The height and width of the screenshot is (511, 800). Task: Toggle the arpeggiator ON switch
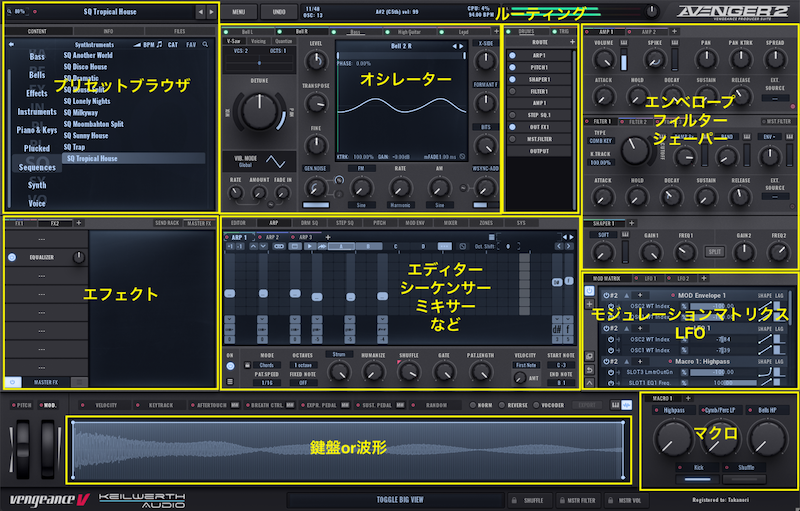pyautogui.click(x=230, y=366)
